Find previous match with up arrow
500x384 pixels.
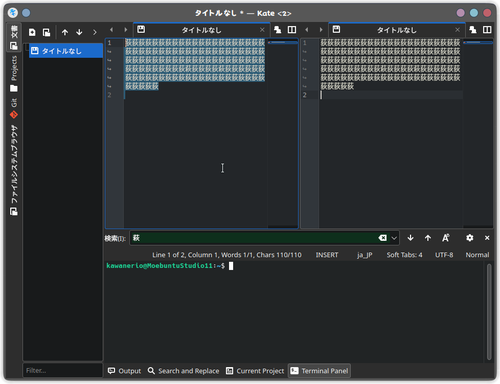(x=428, y=238)
